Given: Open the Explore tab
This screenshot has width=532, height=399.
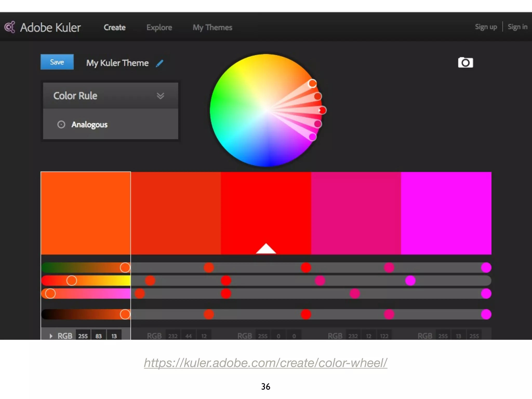Looking at the screenshot, I should coord(159,27).
